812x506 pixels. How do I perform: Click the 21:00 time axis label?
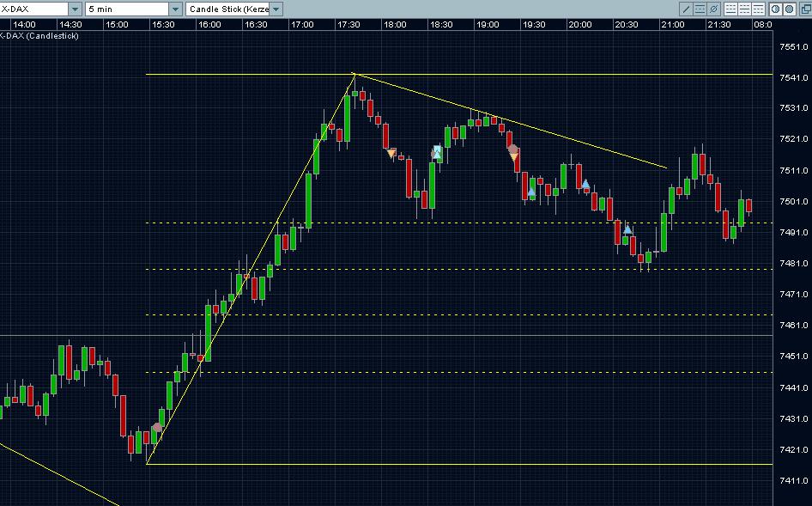pos(673,24)
